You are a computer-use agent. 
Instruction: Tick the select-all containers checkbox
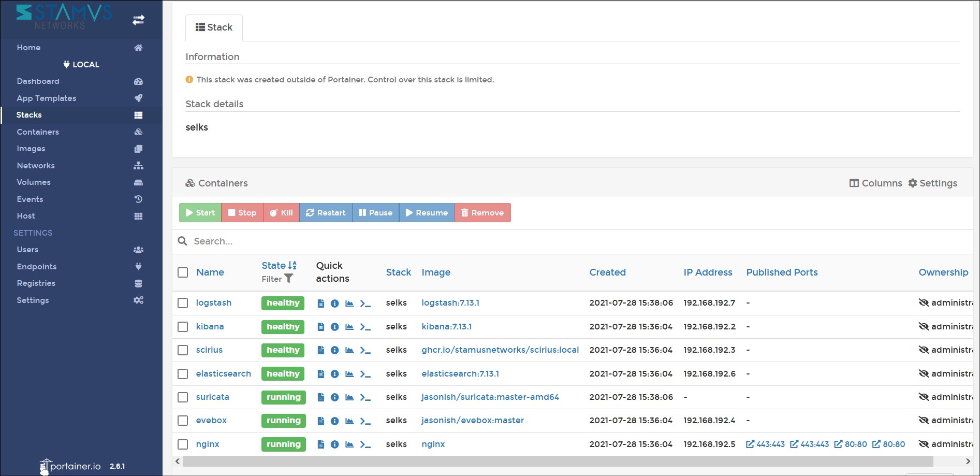[183, 272]
